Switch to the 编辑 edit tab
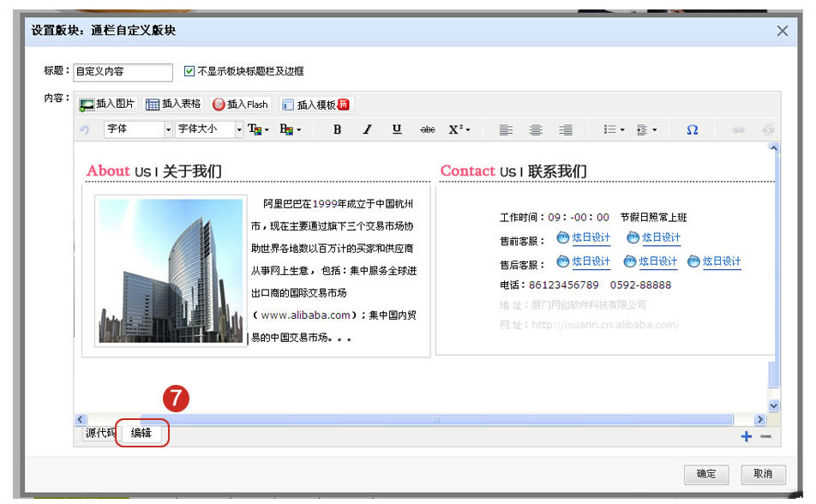 click(141, 433)
